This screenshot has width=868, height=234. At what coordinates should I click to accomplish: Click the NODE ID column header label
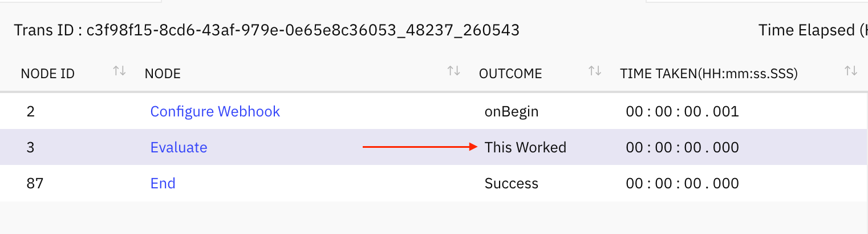pos(47,74)
